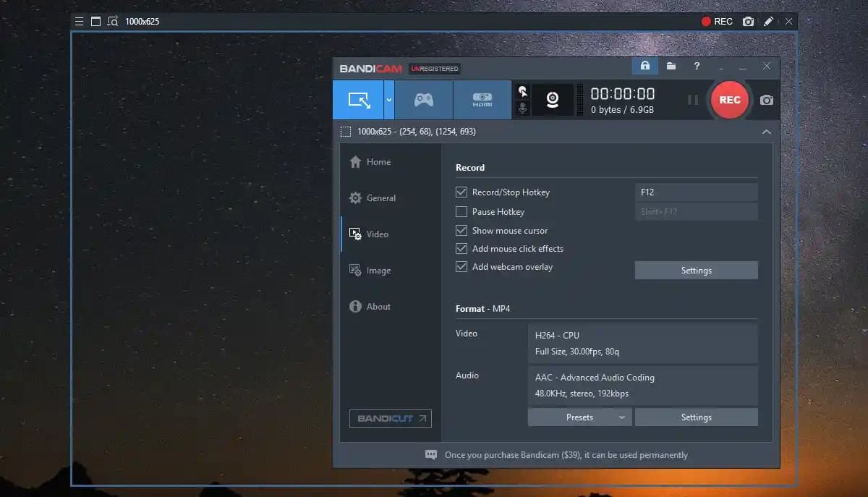Disable the Record/Stop Hotkey

pos(461,192)
